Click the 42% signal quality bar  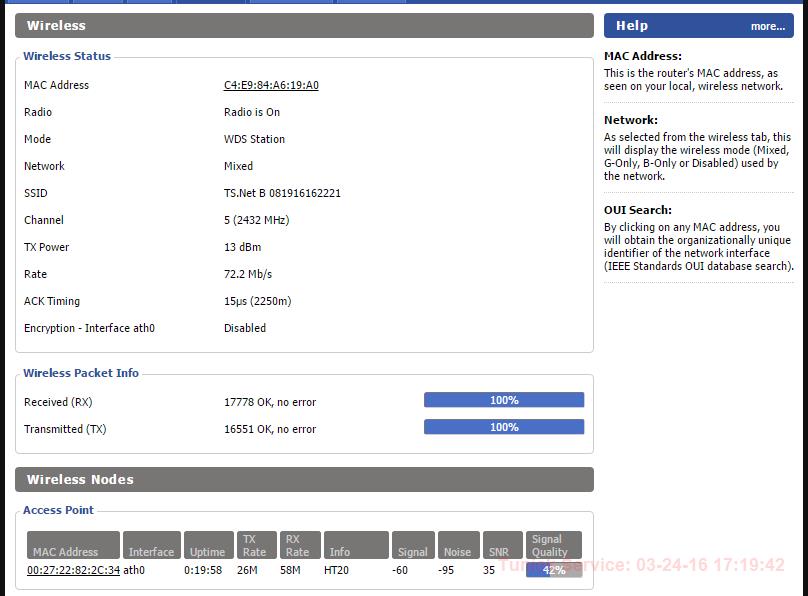click(554, 570)
